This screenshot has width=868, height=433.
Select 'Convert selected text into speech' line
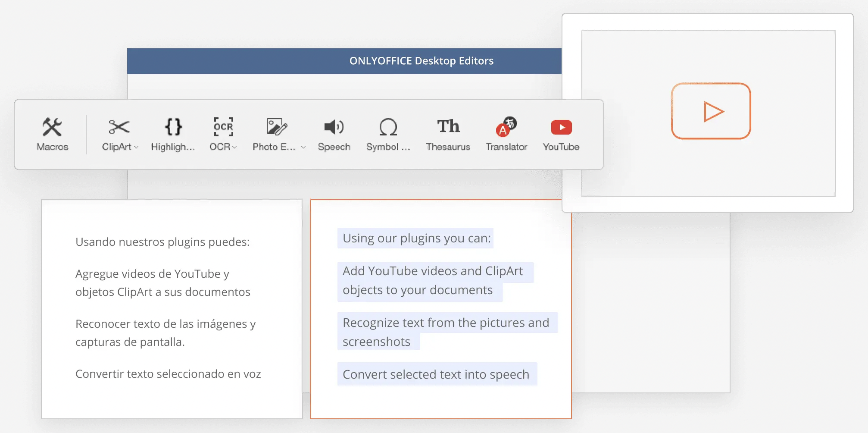(436, 374)
